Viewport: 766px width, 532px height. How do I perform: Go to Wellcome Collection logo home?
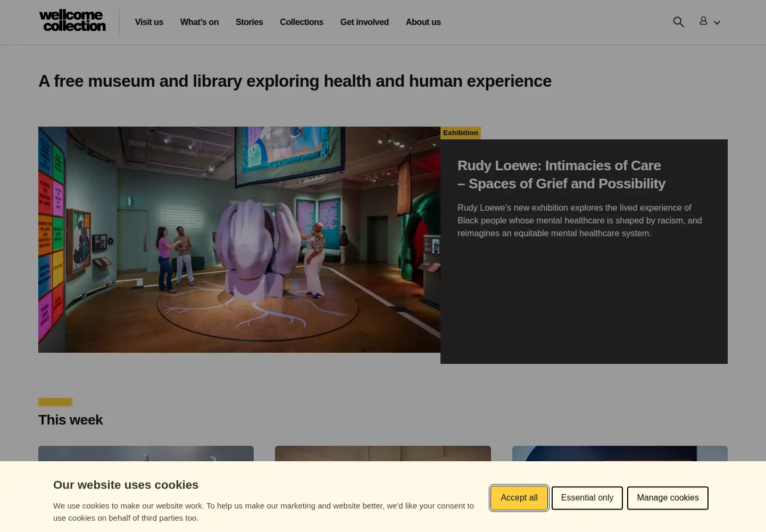tap(72, 21)
